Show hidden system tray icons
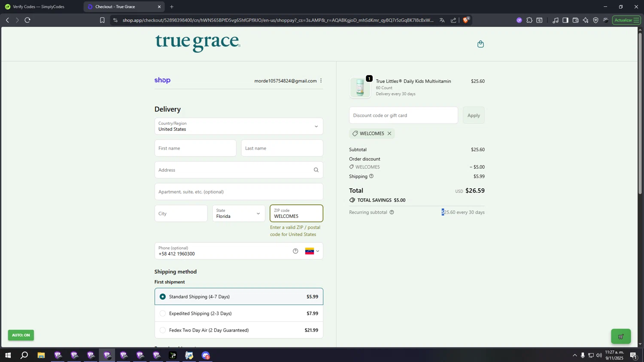The width and height of the screenshot is (644, 362). pyautogui.click(x=575, y=355)
